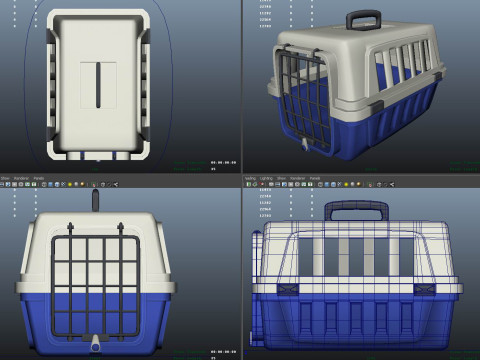Toggle Gate Mask icon in front view toolbar
Screen dimensions: 480x360
tap(14, 184)
